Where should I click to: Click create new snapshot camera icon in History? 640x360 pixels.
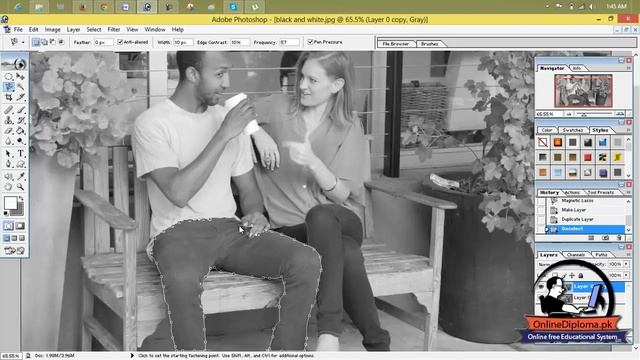(x=605, y=238)
